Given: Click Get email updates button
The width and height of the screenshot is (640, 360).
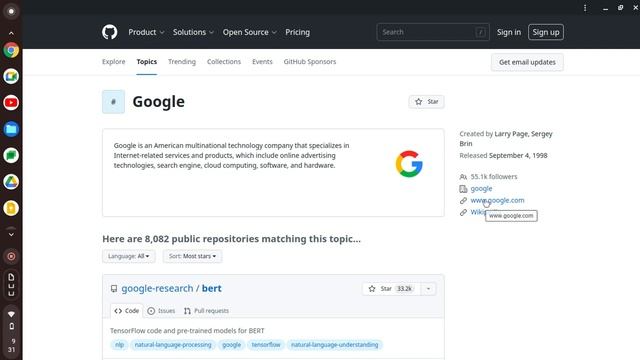Looking at the screenshot, I should click(527, 62).
